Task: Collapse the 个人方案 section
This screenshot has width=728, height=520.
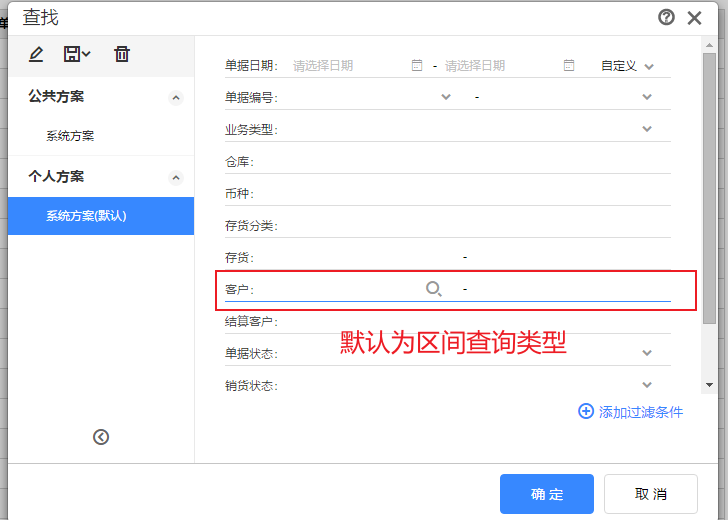Action: [x=176, y=178]
